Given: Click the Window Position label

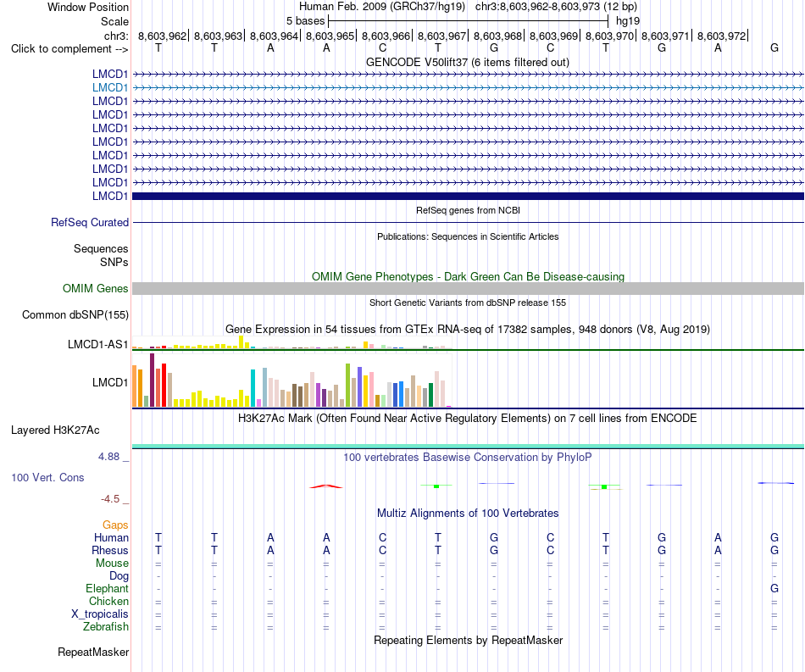Looking at the screenshot, I should click(x=88, y=7).
